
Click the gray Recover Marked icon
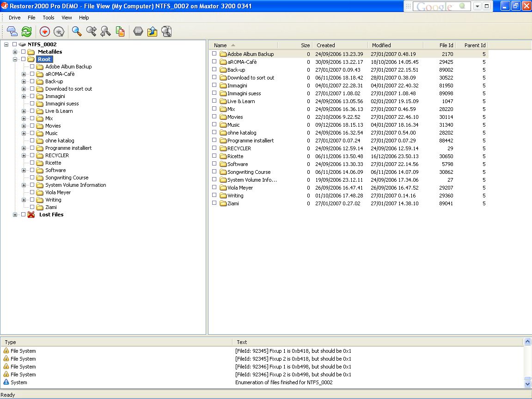59,31
